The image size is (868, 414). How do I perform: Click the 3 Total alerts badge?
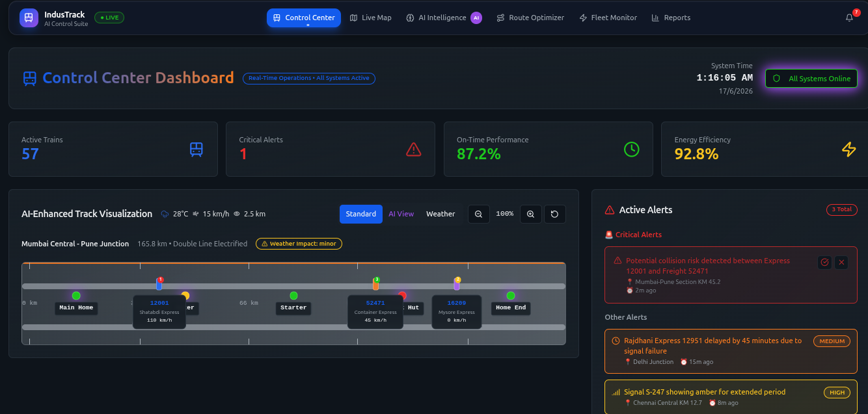[x=842, y=210]
